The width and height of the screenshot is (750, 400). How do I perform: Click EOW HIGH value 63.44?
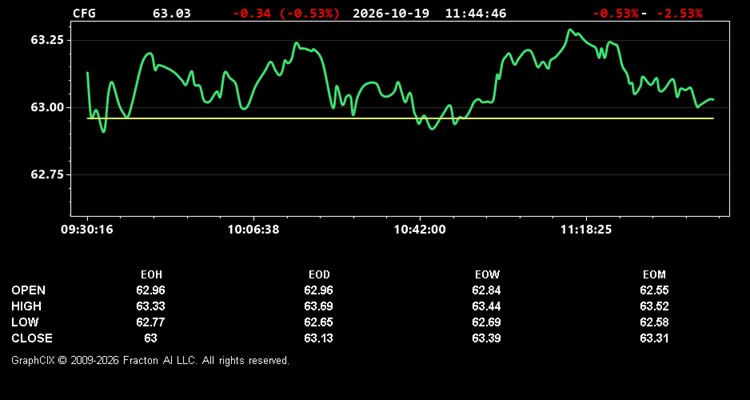coord(486,306)
